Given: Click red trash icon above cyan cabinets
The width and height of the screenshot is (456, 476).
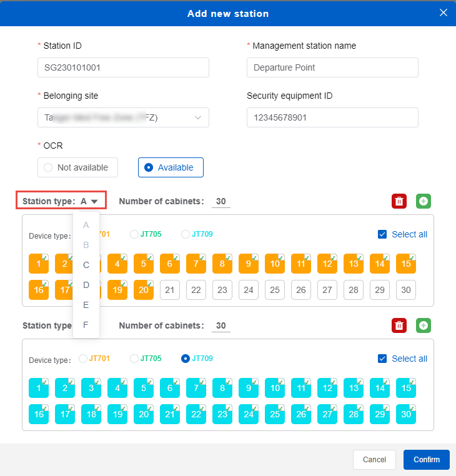Looking at the screenshot, I should 399,325.
